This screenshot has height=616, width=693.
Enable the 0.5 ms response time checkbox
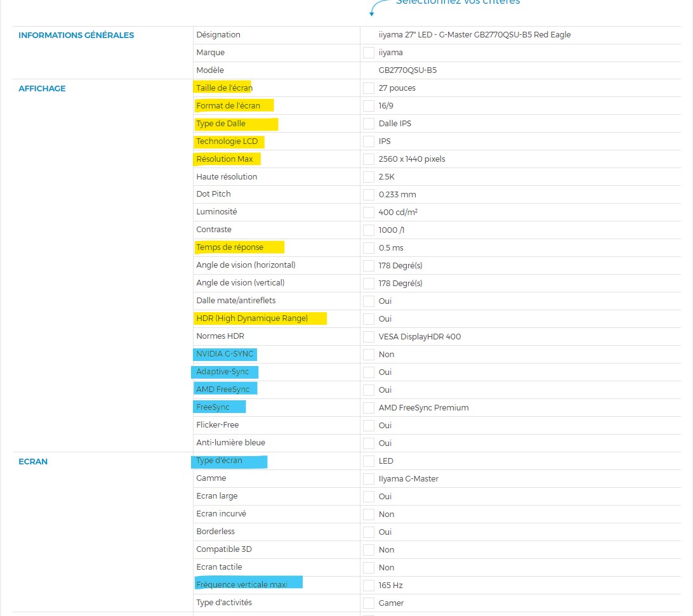pos(369,247)
